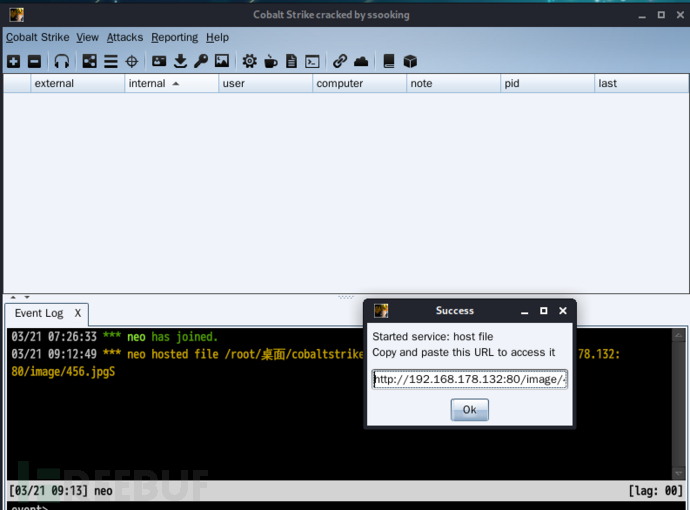Screen dimensions: 690x510
Task: Sort by the last column header
Action: tap(641, 83)
